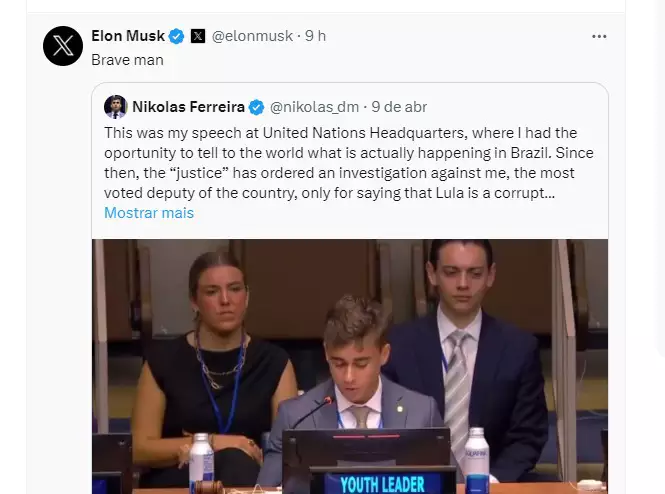Viewport: 665px width, 494px height.
Task: Click the blue verified badge beside Elon Musk
Action: point(177,36)
